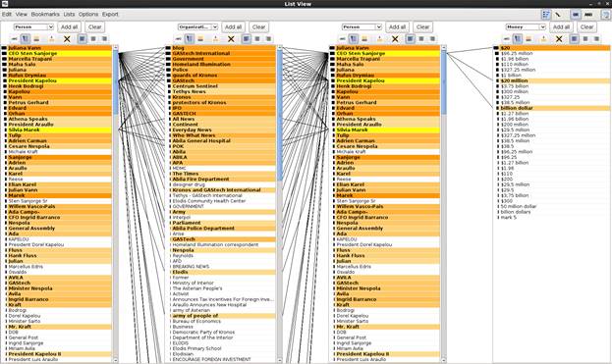
Task: Click Clear for Money list
Action: pyautogui.click(x=586, y=26)
